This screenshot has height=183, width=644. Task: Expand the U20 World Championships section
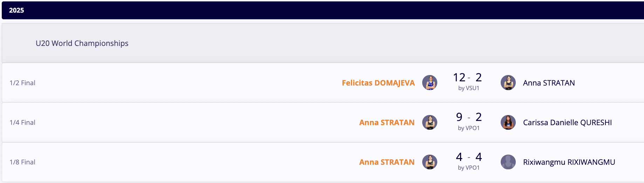(323, 43)
